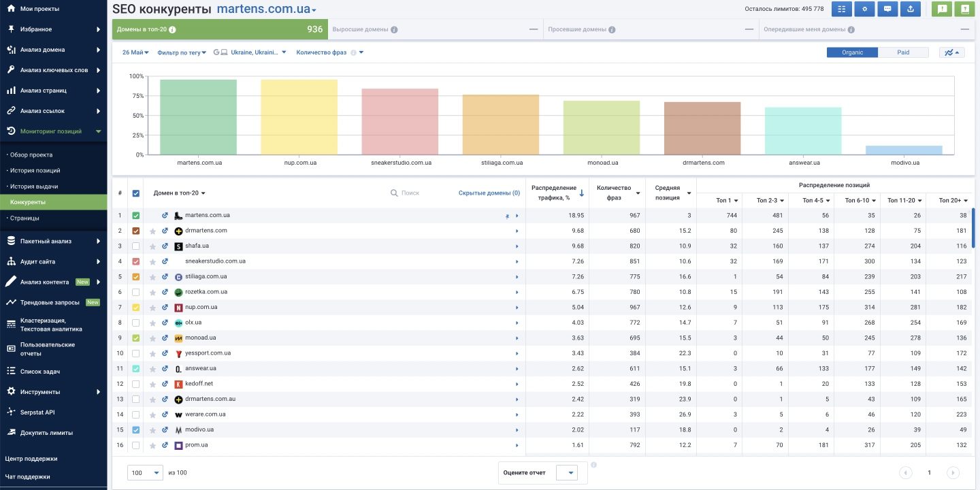
Task: Click the green martens.com.ua chart bar
Action: (x=199, y=117)
